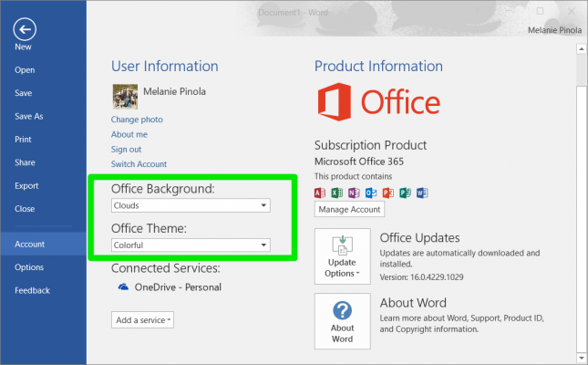Click the PowerPoint app icon

pyautogui.click(x=388, y=193)
